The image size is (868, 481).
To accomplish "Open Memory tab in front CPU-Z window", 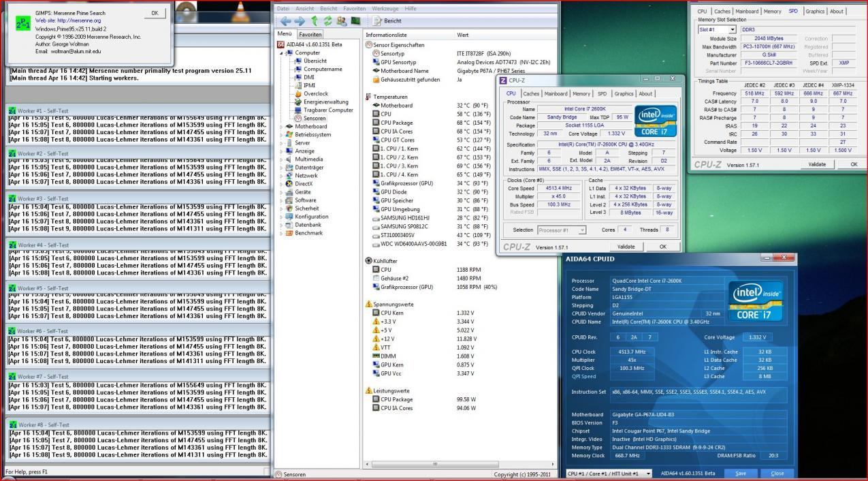I will (581, 94).
